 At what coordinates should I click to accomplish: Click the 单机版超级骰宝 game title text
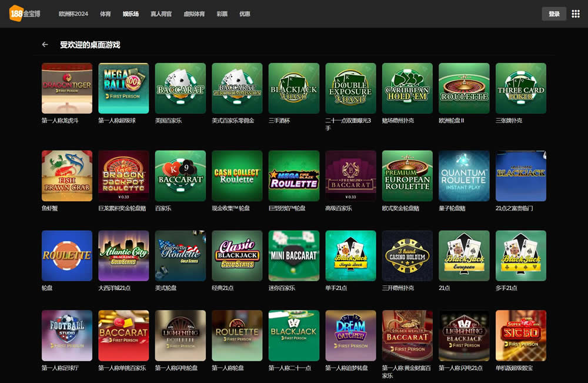[x=514, y=368]
